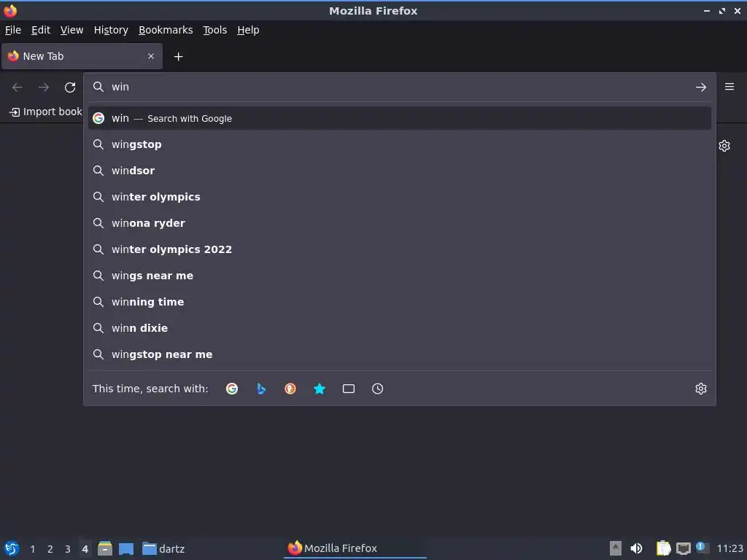The height and width of the screenshot is (560, 747).
Task: Switch to workspace 4
Action: 85,549
